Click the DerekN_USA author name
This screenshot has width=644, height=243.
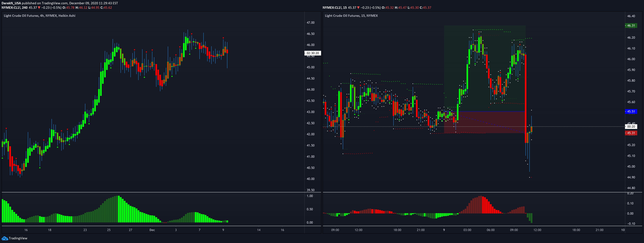(x=11, y=3)
